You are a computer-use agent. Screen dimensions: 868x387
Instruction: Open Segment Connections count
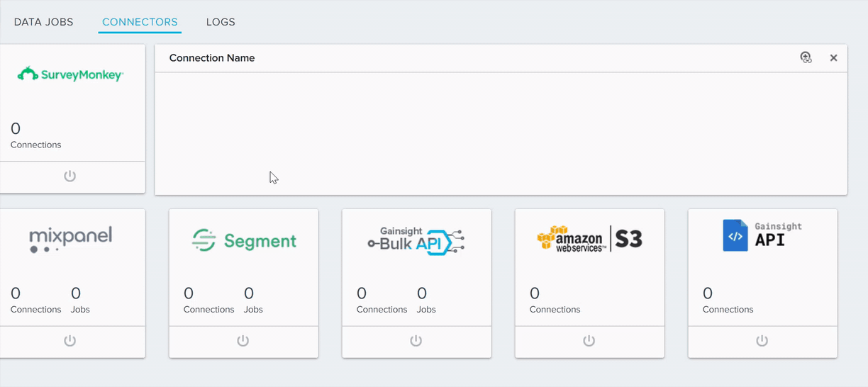click(208, 301)
